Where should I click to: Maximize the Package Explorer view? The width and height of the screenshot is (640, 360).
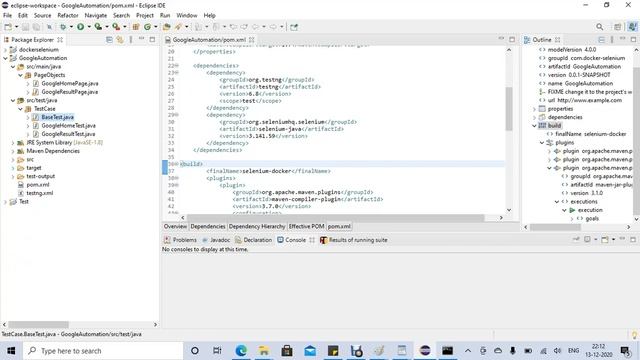[x=152, y=40]
